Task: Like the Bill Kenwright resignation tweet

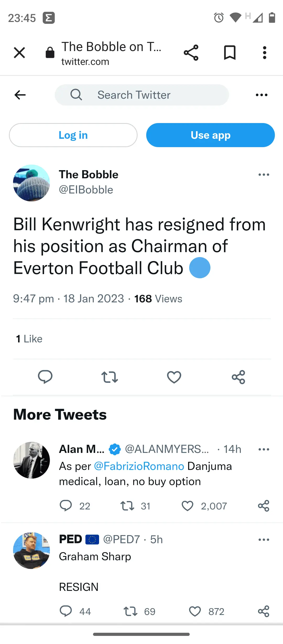Action: click(x=174, y=377)
